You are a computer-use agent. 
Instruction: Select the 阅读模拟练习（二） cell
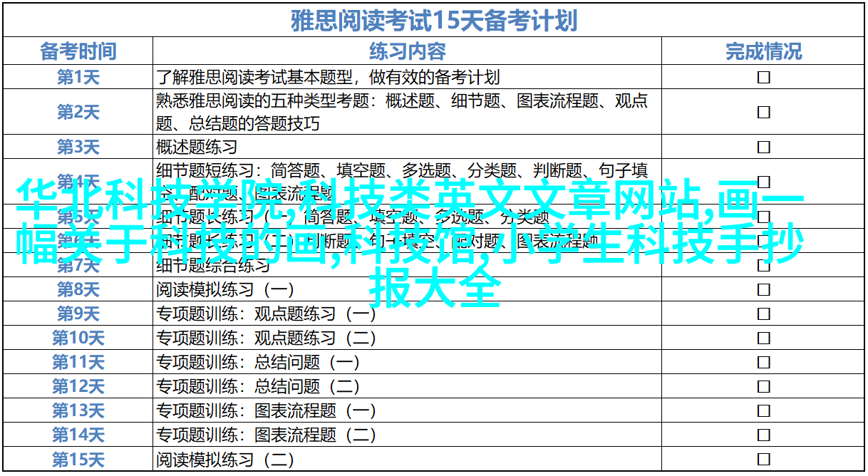(x=407, y=459)
